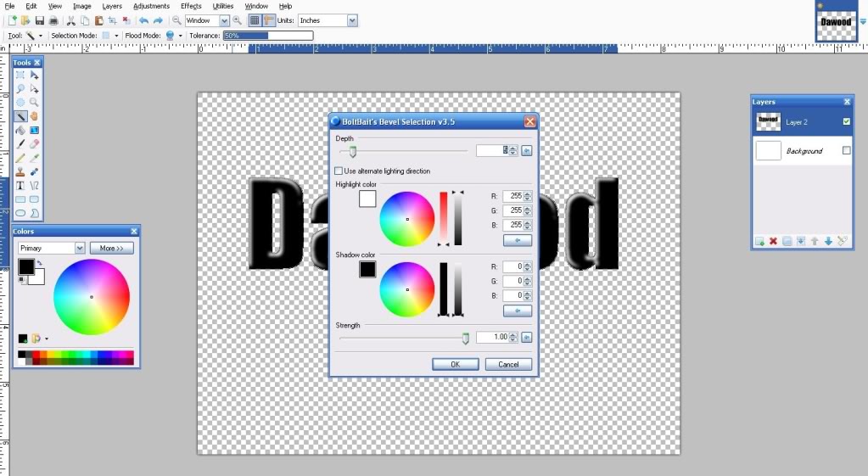Image resolution: width=868 pixels, height=476 pixels.
Task: Select the Pencil tool
Action: (20, 158)
